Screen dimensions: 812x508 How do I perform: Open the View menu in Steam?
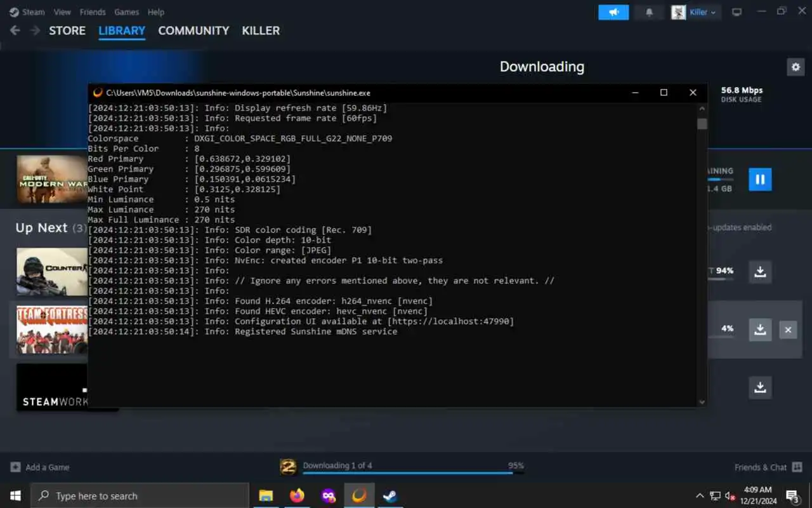coord(62,11)
